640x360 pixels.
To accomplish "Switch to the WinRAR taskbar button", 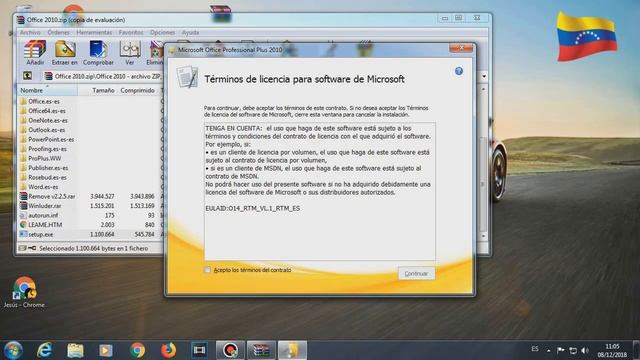I will tap(261, 350).
